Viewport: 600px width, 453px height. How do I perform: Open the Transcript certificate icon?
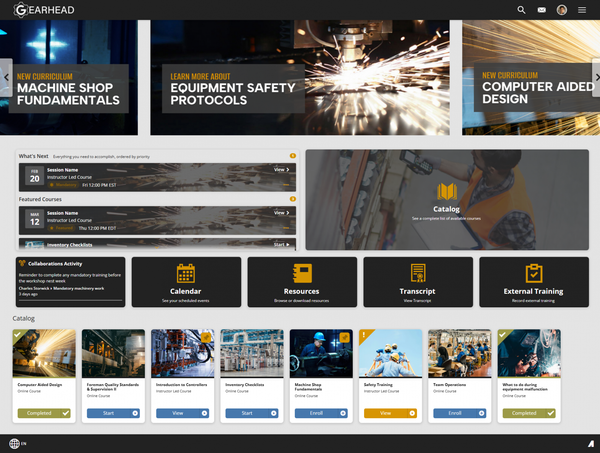pos(418,273)
